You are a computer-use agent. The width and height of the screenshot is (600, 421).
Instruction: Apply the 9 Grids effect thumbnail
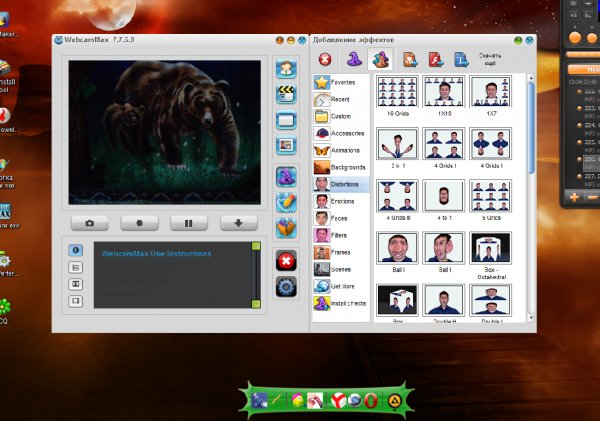click(491, 196)
